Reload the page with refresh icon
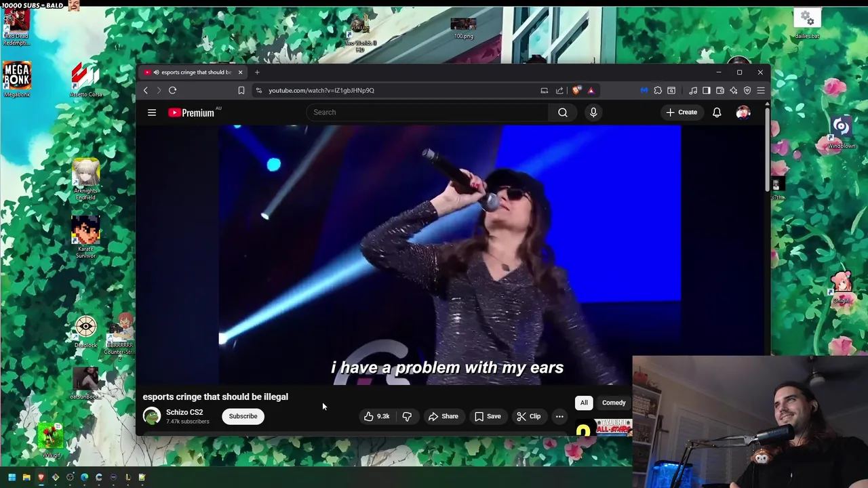 [x=172, y=90]
